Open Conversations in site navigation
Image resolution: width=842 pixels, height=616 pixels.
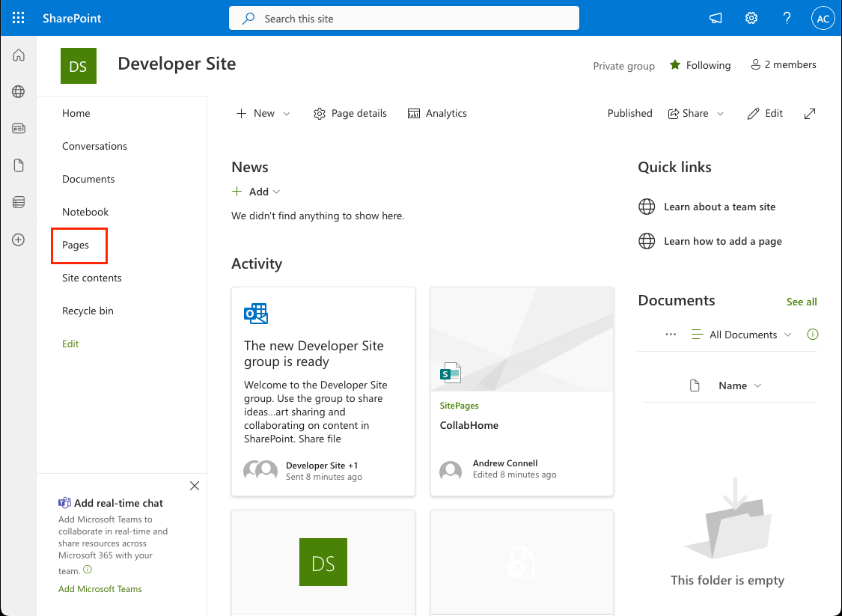coord(94,146)
